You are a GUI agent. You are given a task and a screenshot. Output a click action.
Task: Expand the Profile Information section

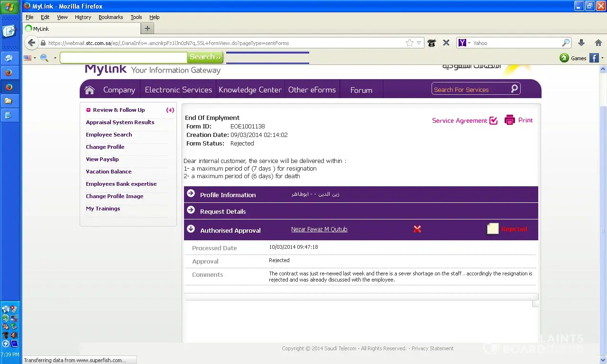tap(191, 193)
